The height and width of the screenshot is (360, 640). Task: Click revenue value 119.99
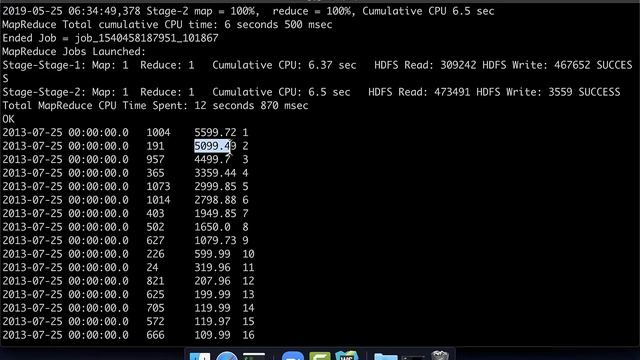(212, 308)
